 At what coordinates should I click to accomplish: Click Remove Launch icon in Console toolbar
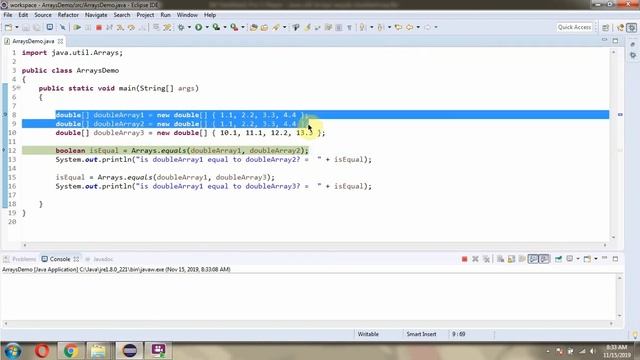(475, 259)
